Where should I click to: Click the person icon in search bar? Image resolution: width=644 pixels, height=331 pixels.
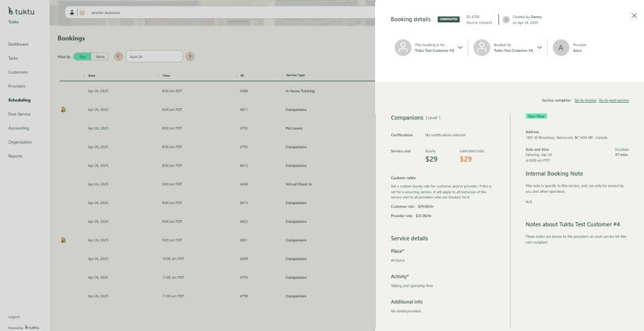[x=72, y=12]
